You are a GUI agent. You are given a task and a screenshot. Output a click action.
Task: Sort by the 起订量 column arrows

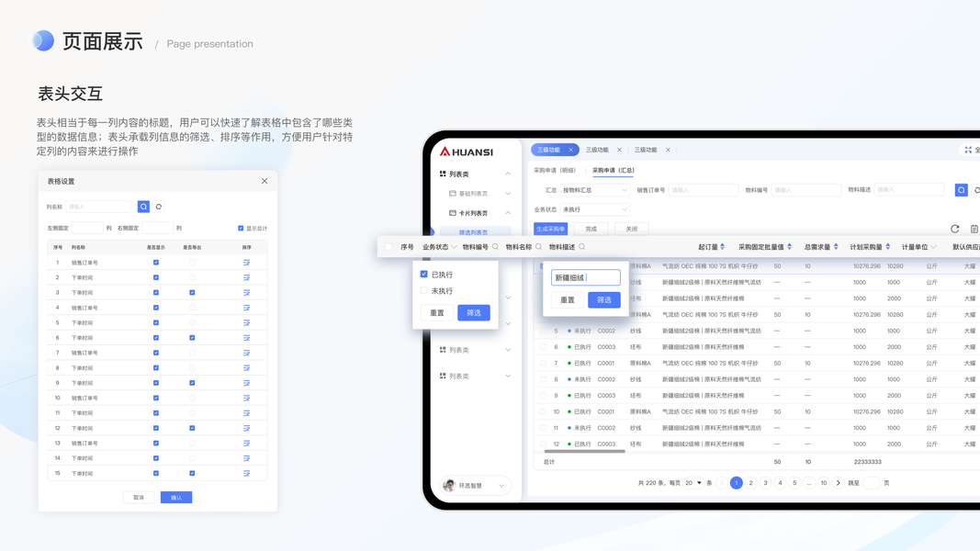pyautogui.click(x=723, y=247)
